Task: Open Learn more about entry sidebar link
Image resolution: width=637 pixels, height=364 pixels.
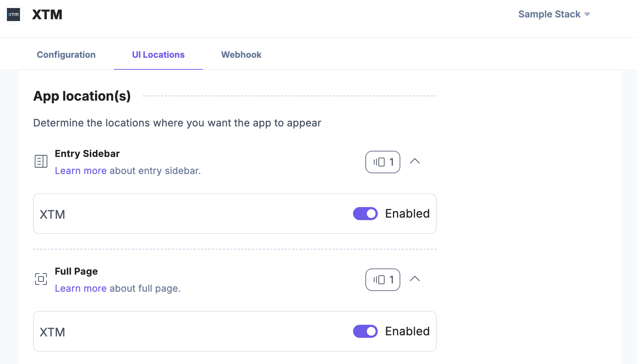Action: click(x=81, y=171)
